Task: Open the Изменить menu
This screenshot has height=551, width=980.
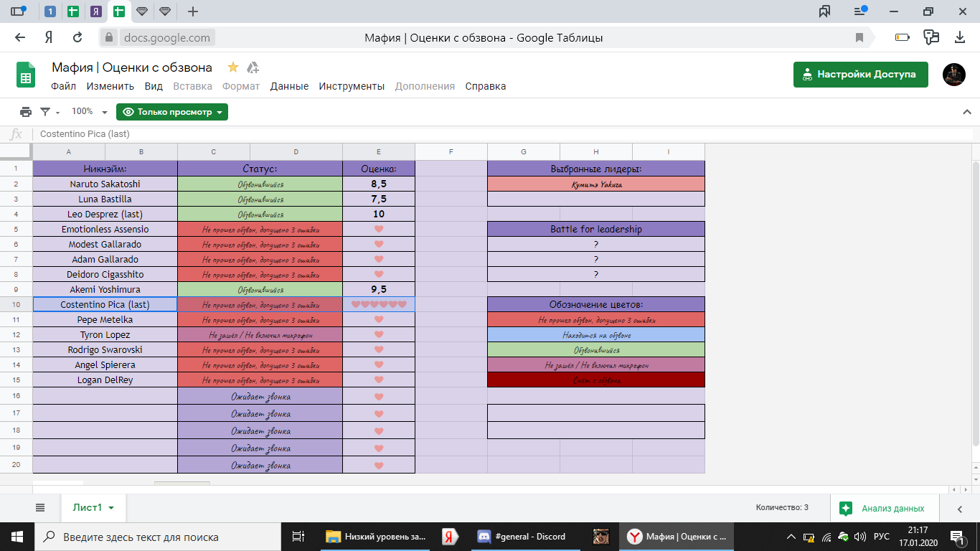Action: [x=110, y=86]
